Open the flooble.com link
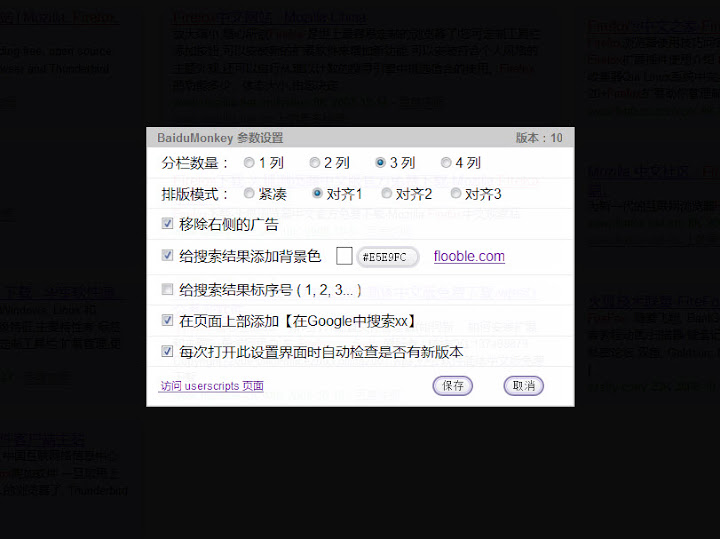 469,256
